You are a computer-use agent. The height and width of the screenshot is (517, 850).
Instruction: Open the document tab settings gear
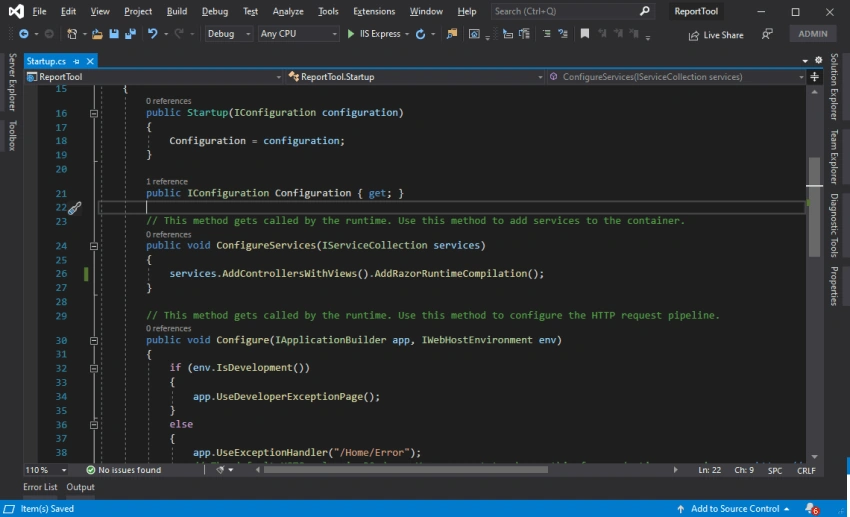(x=819, y=60)
